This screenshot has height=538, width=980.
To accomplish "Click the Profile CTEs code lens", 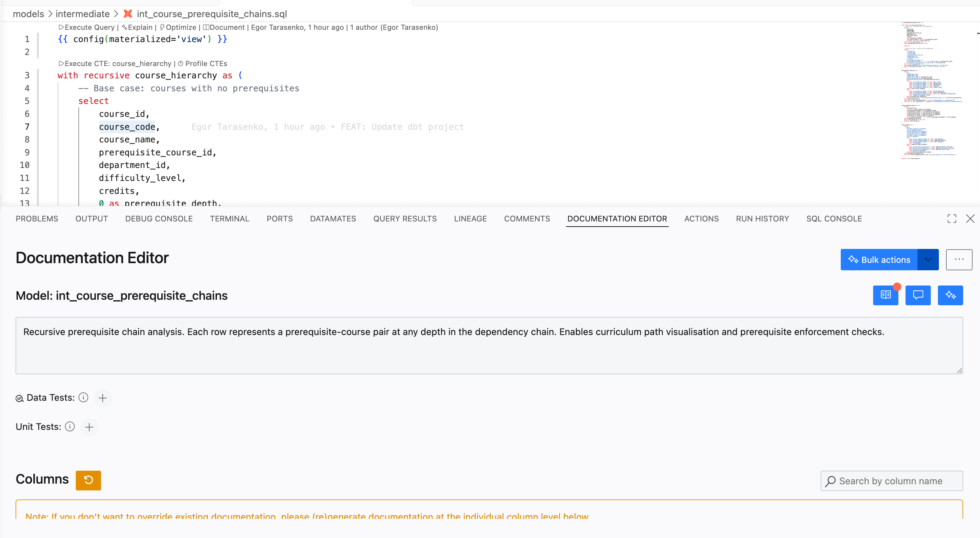I will [x=202, y=63].
